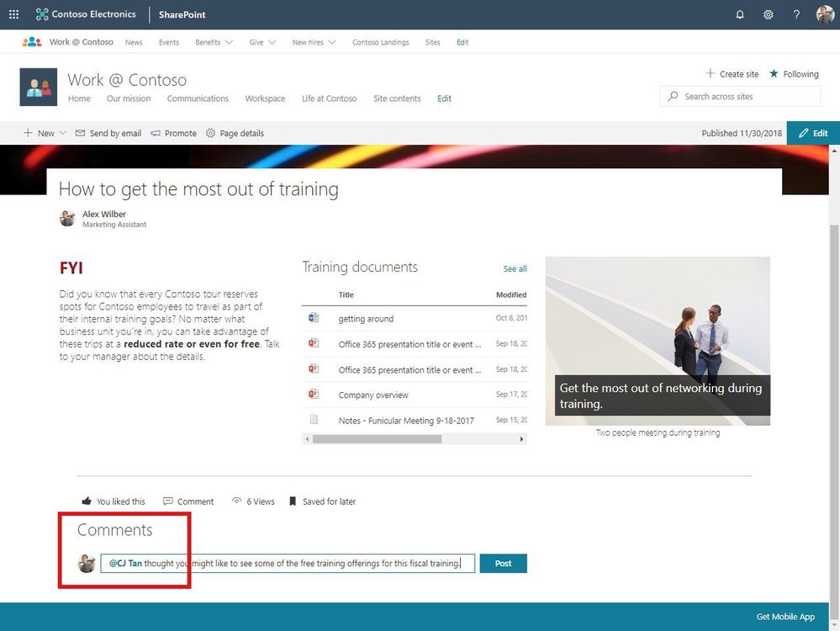Click the Work @ Contoso people icon

[32, 42]
